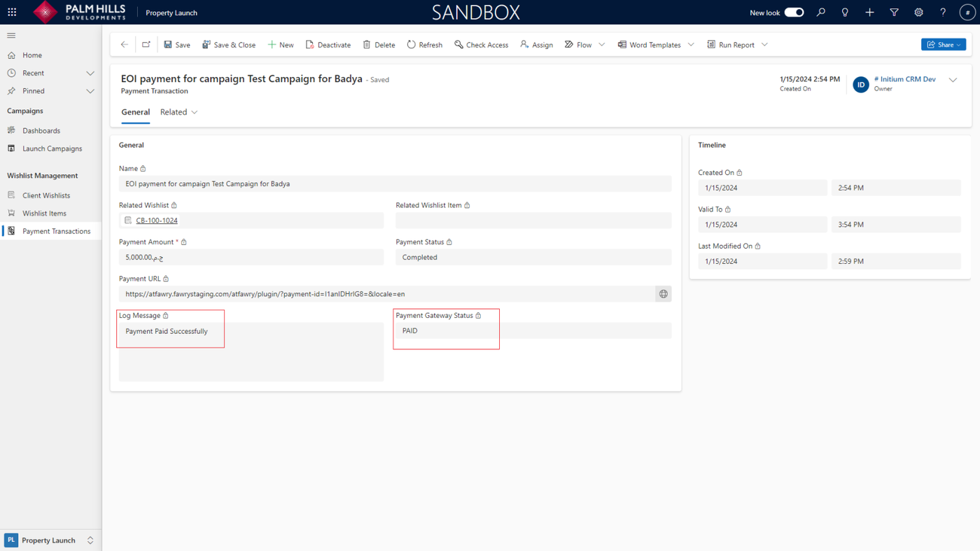
Task: Click the Palm Hills Developments logo
Action: click(79, 12)
